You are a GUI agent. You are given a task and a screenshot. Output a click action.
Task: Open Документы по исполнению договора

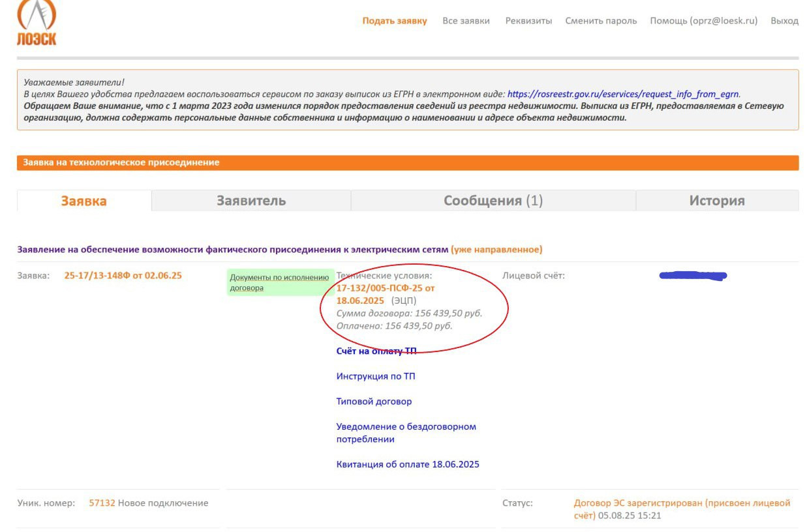[279, 282]
